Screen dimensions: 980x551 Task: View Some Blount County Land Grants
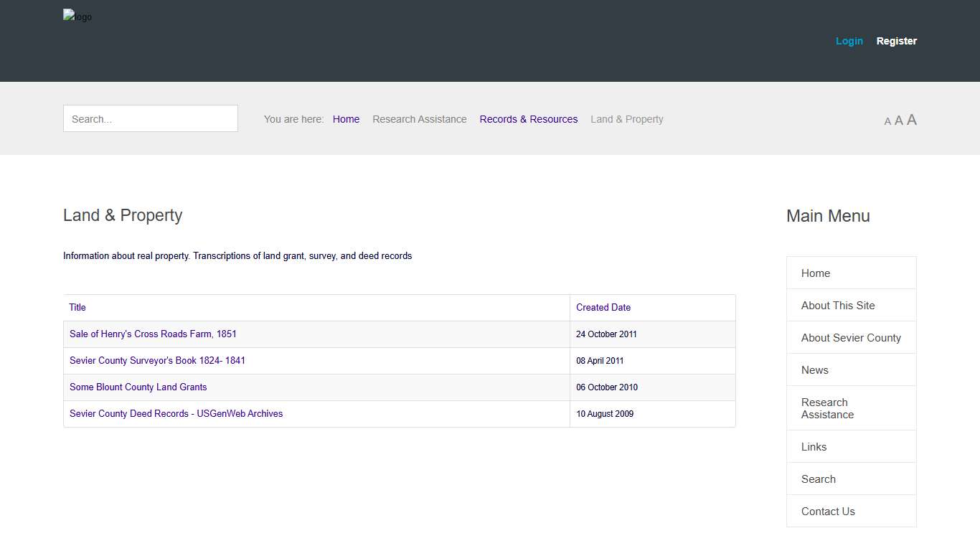pyautogui.click(x=138, y=387)
